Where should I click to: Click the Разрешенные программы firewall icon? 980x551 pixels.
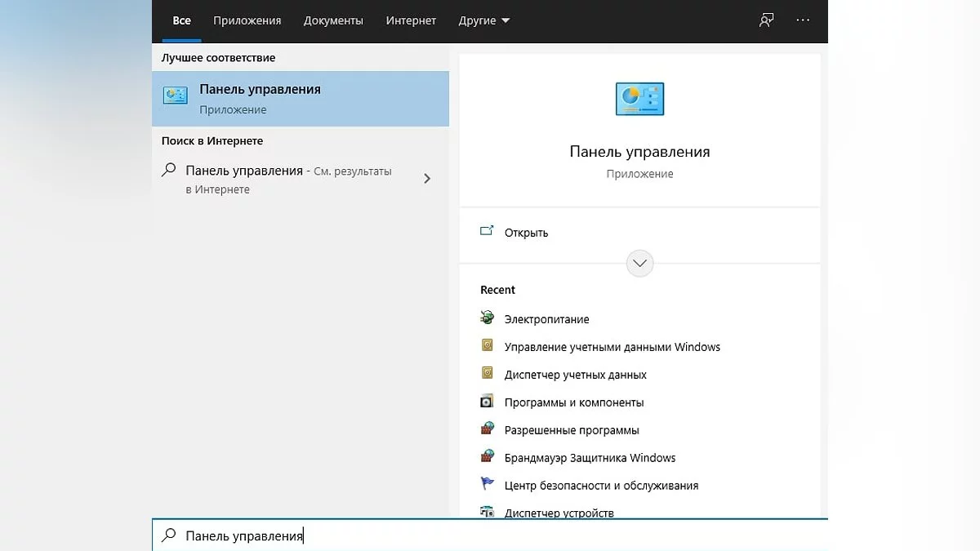pos(488,429)
